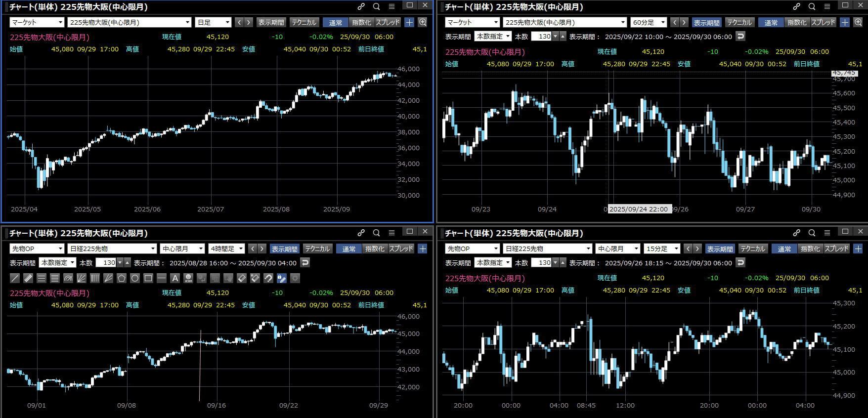The image size is (868, 418).
Task: Toggle 表示期間 button in the 15分足 chart
Action: (x=720, y=249)
